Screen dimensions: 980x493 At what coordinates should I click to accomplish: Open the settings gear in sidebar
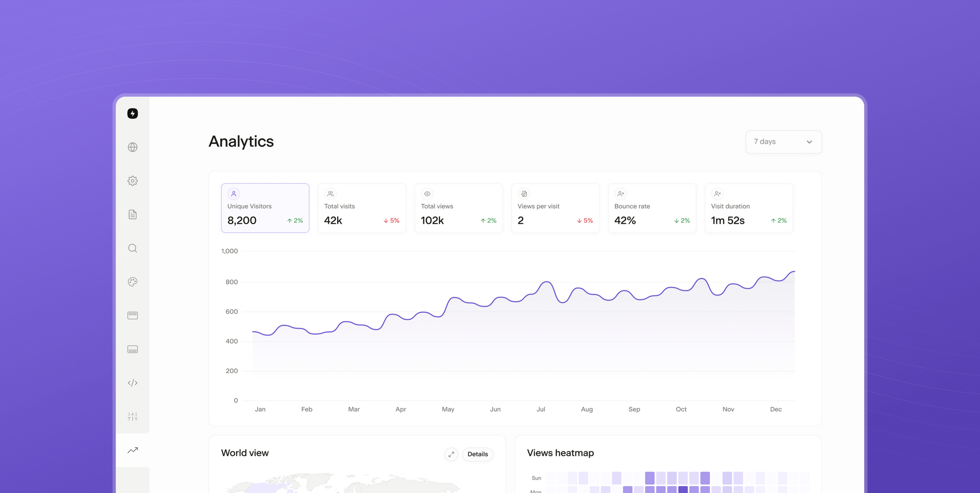click(132, 181)
